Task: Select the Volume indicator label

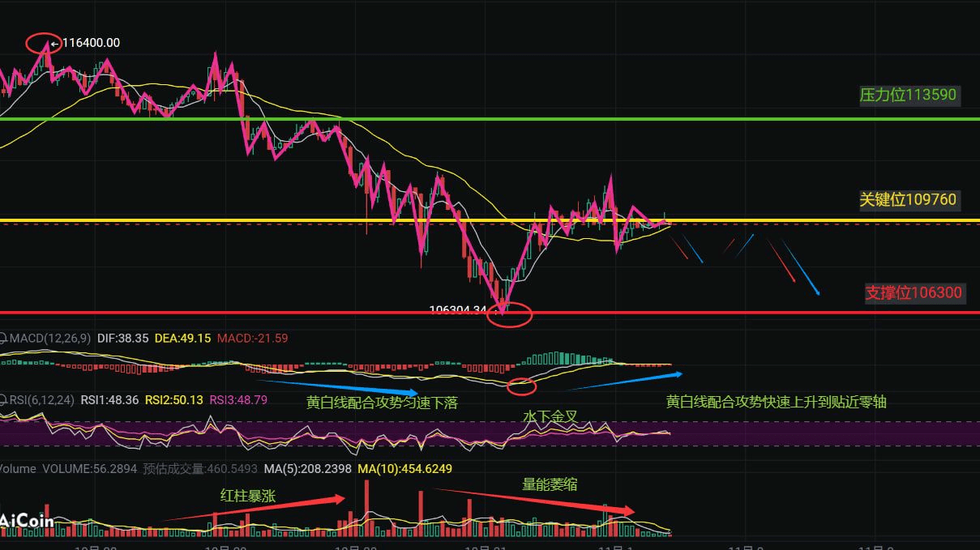Action: tap(16, 468)
